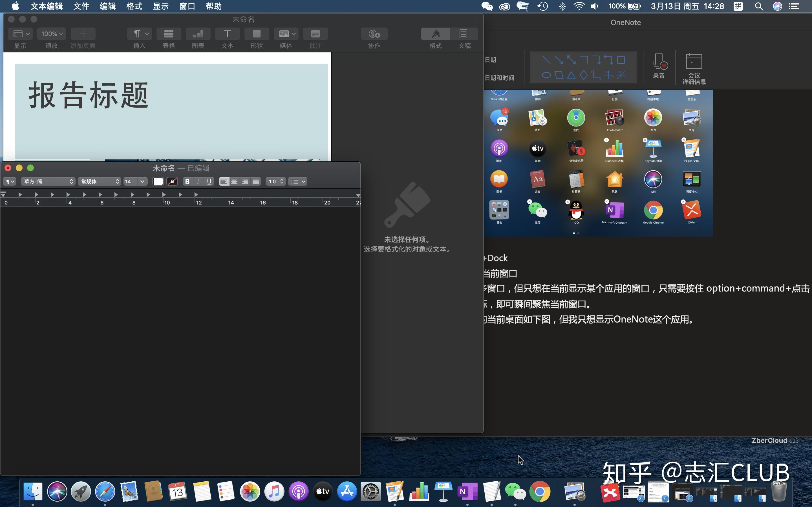812x507 pixels.
Task: Toggle underline formatting button
Action: coord(209,181)
